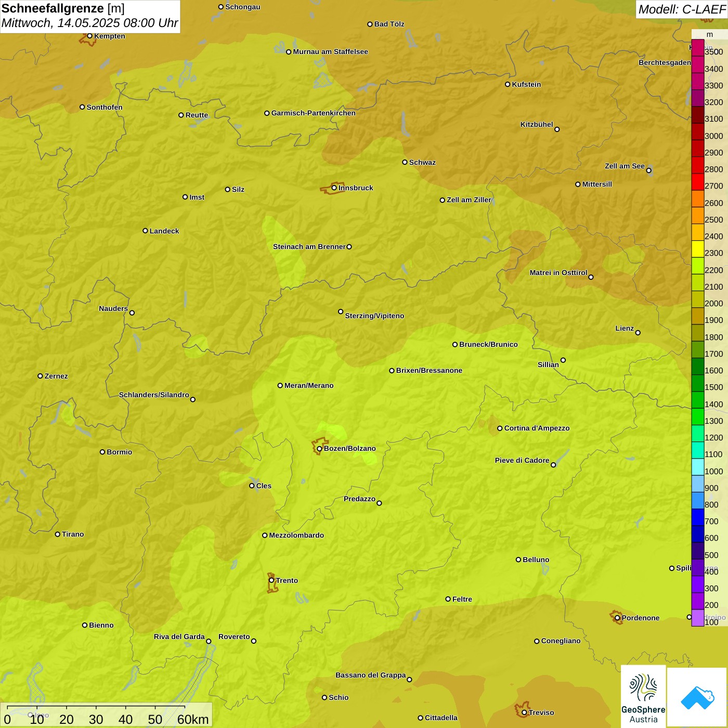Select the 700 m blue legend swatch

point(698,517)
